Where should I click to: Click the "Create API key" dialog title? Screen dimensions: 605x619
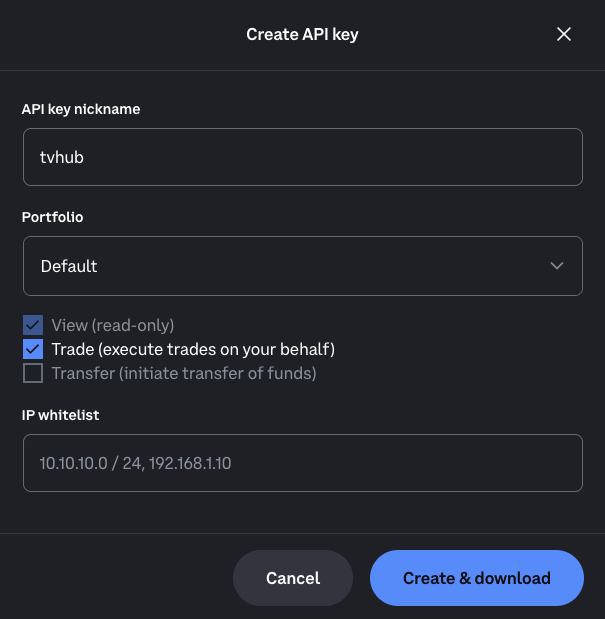pos(302,35)
